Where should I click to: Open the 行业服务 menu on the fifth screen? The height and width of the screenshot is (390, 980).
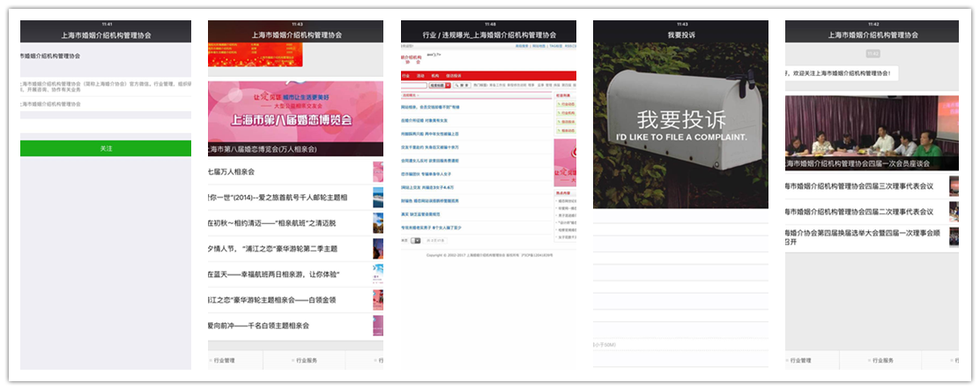point(880,361)
